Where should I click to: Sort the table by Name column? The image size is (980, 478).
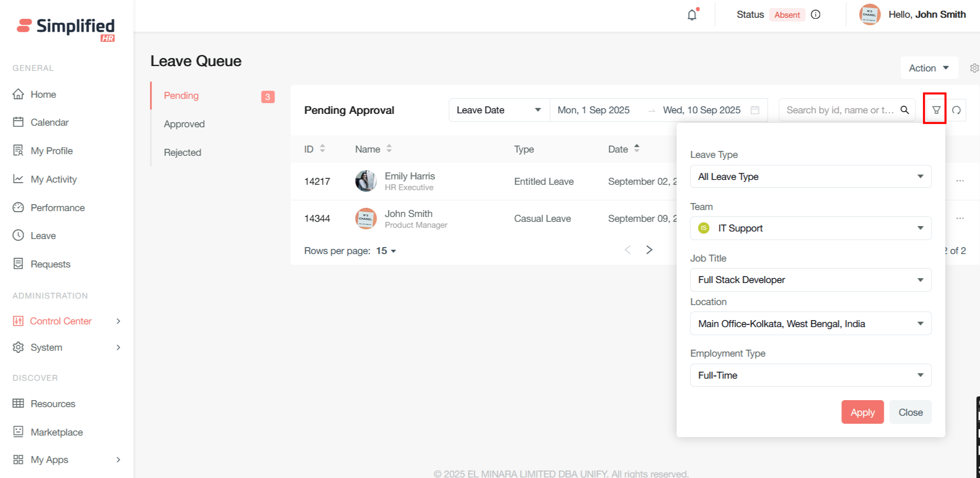pyautogui.click(x=389, y=149)
